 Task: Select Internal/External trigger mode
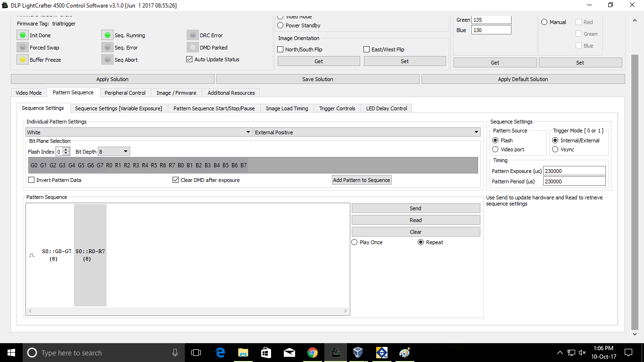tap(555, 140)
